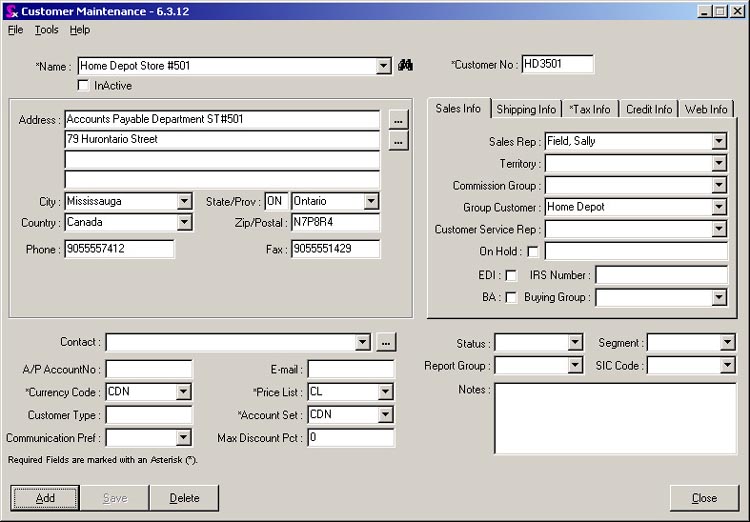Screen dimensions: 750x522
Task: Tick the BA checkbox
Action: click(x=511, y=297)
